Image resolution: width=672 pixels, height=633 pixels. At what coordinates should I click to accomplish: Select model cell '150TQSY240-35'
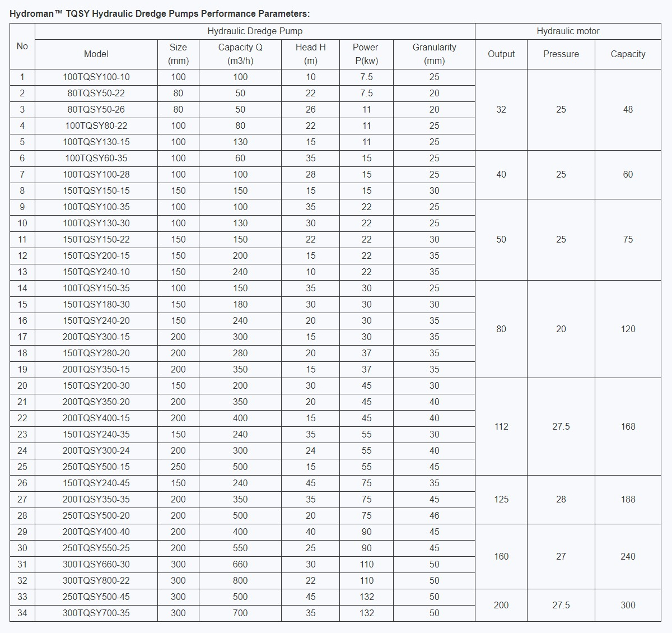[x=96, y=435]
